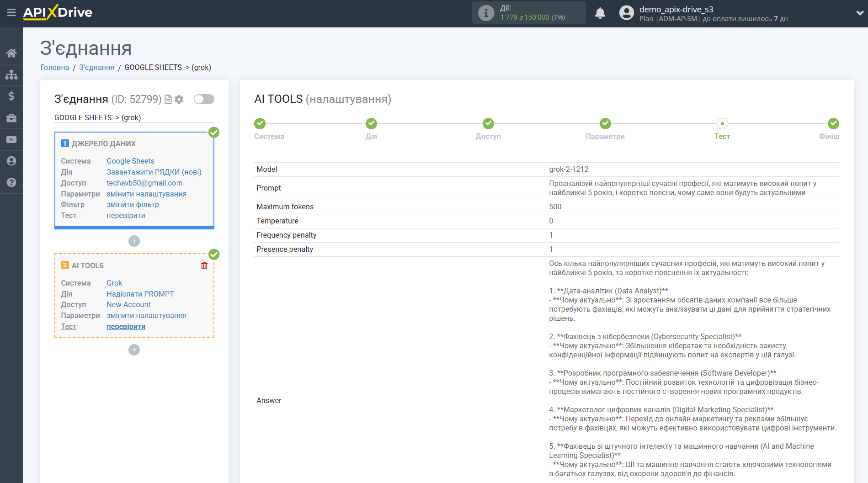The width and height of the screenshot is (868, 483).
Task: Open the help question mark icon
Action: 11,182
